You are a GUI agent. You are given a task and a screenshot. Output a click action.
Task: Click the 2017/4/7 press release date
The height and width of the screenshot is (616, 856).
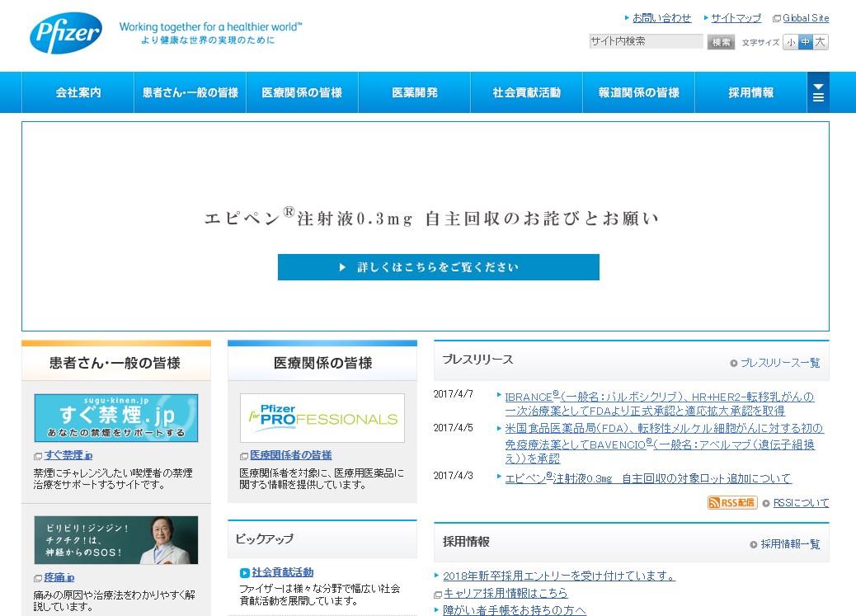[453, 393]
